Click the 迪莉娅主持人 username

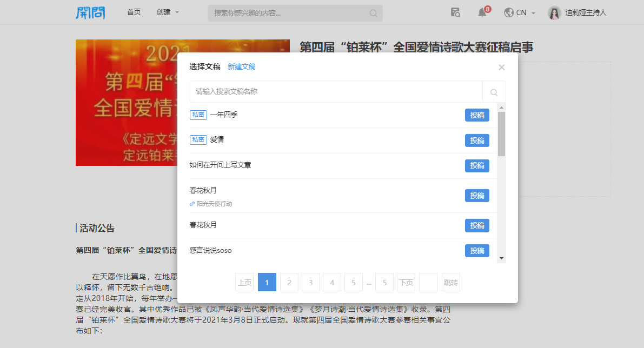point(586,13)
